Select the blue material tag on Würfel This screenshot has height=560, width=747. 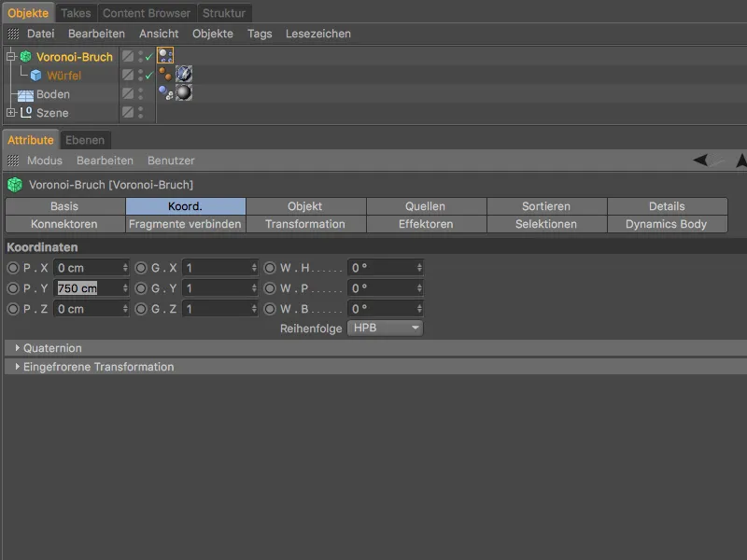(184, 74)
